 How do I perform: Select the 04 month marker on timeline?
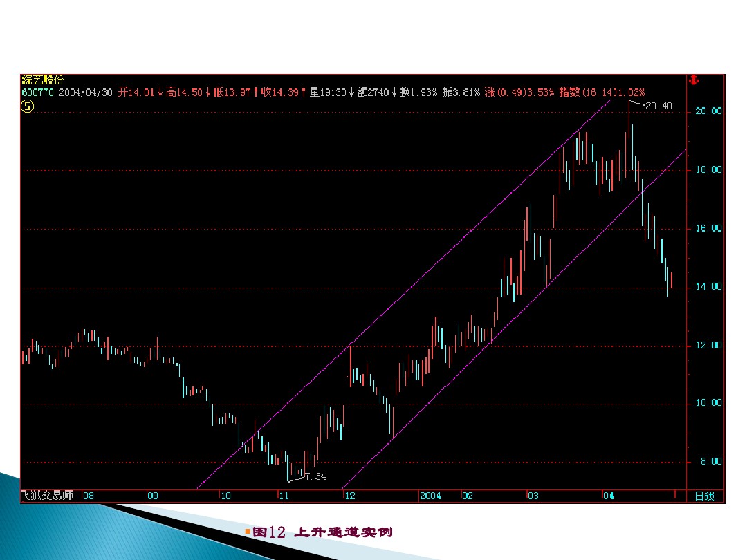(x=609, y=496)
